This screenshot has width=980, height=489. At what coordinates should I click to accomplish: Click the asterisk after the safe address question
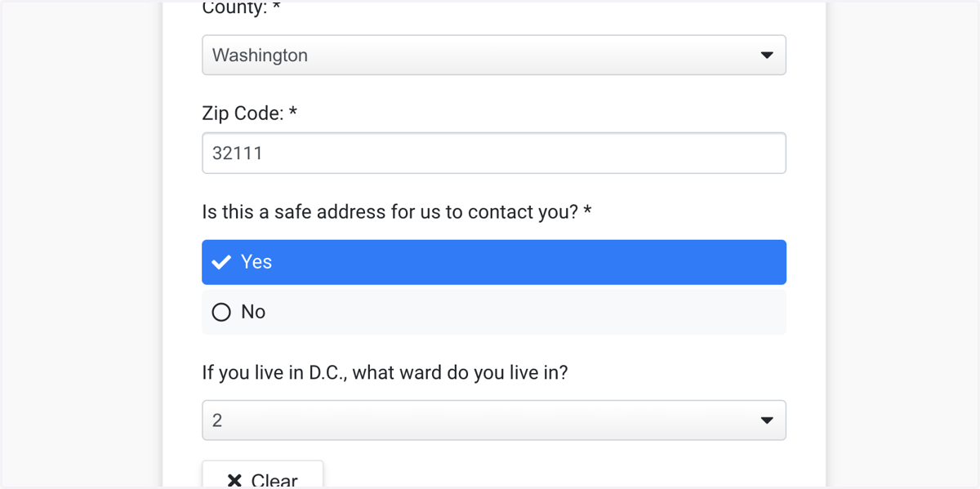(x=588, y=211)
